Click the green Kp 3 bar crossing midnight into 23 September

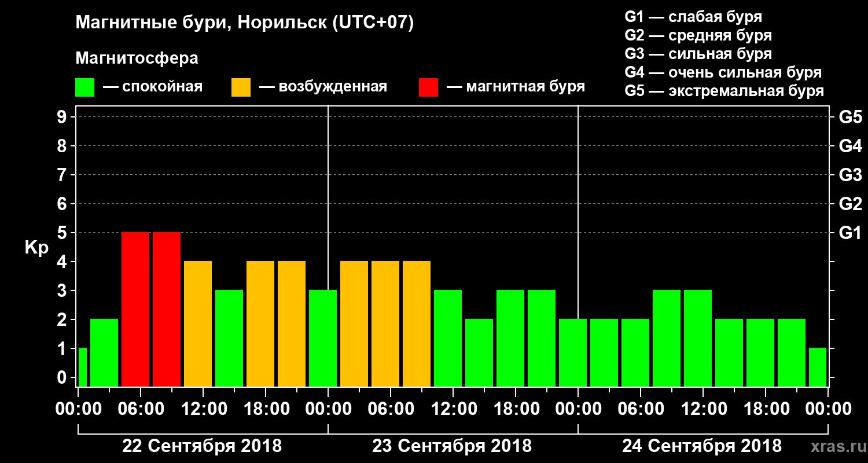pyautogui.click(x=323, y=338)
